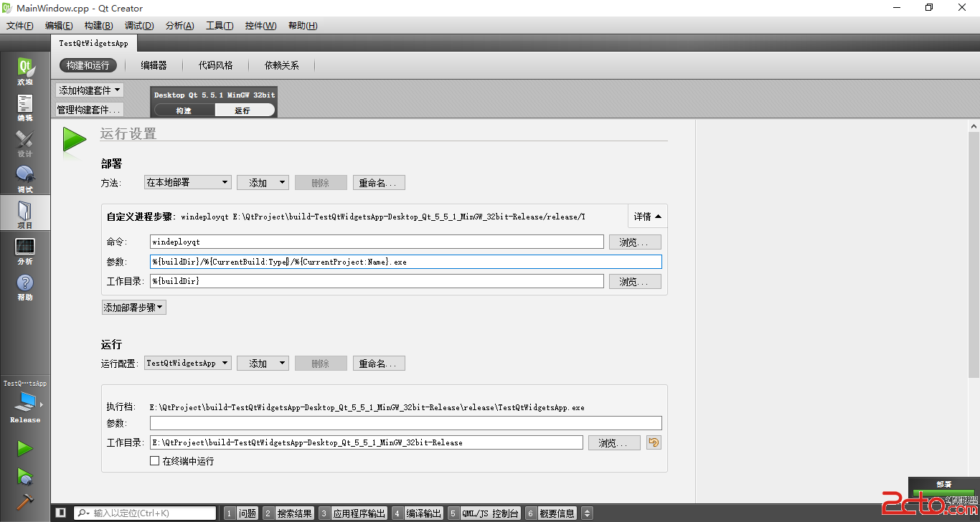Open the Build menu

coord(98,26)
